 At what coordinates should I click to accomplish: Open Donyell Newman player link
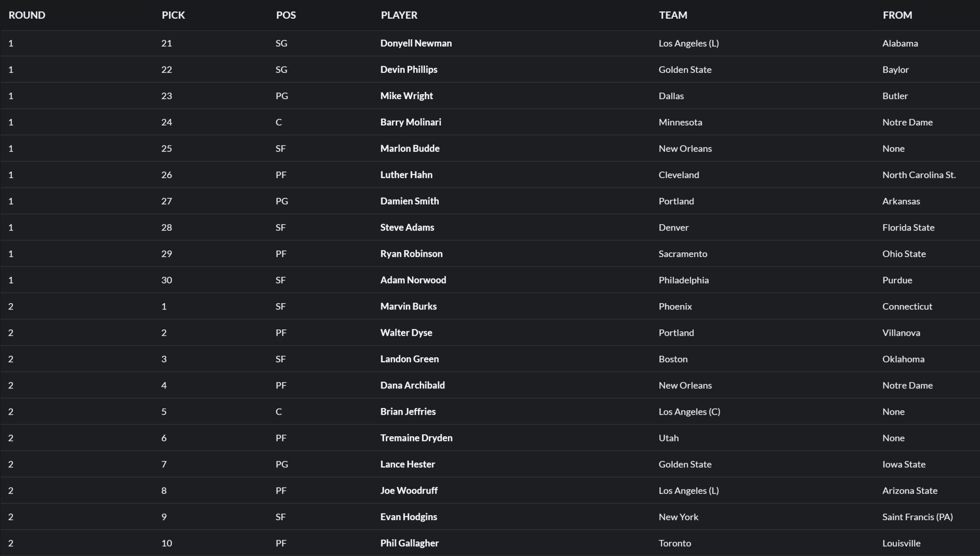(416, 43)
